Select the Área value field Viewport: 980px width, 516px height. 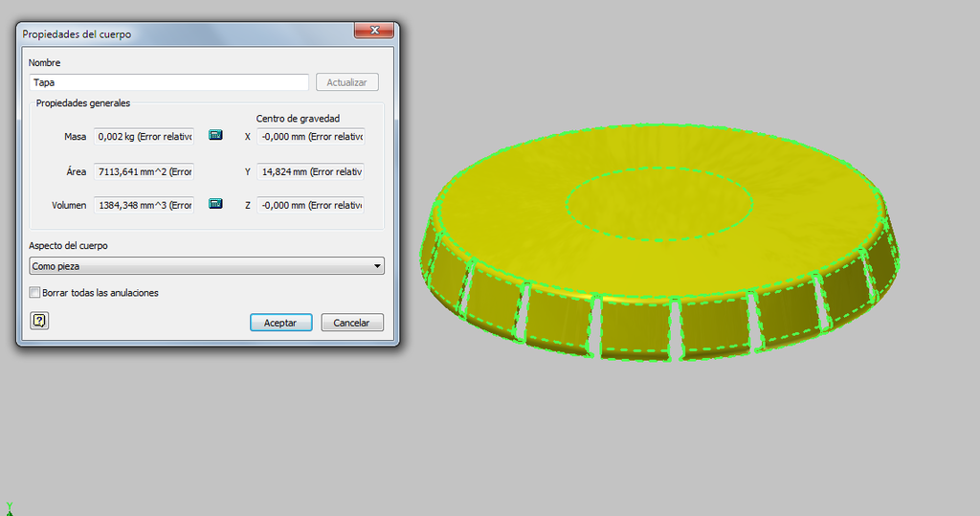pyautogui.click(x=145, y=171)
